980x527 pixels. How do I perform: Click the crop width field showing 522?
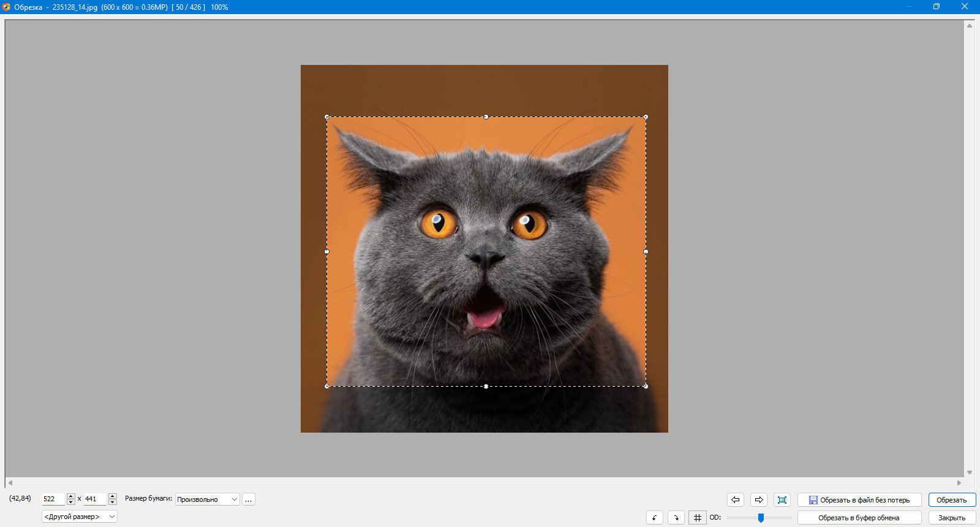53,499
